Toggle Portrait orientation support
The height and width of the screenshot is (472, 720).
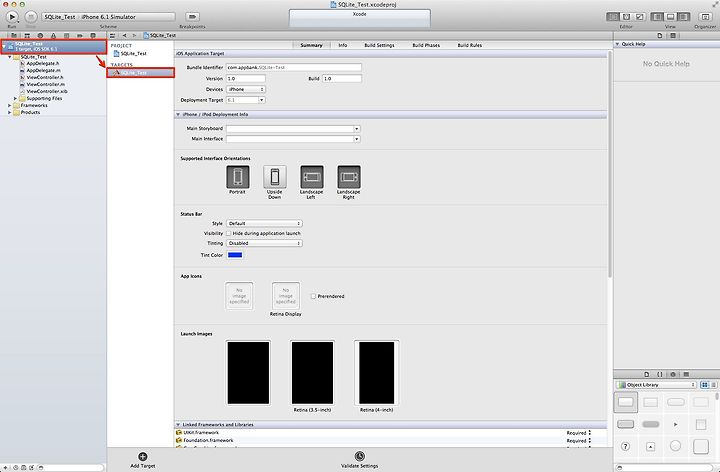[238, 177]
